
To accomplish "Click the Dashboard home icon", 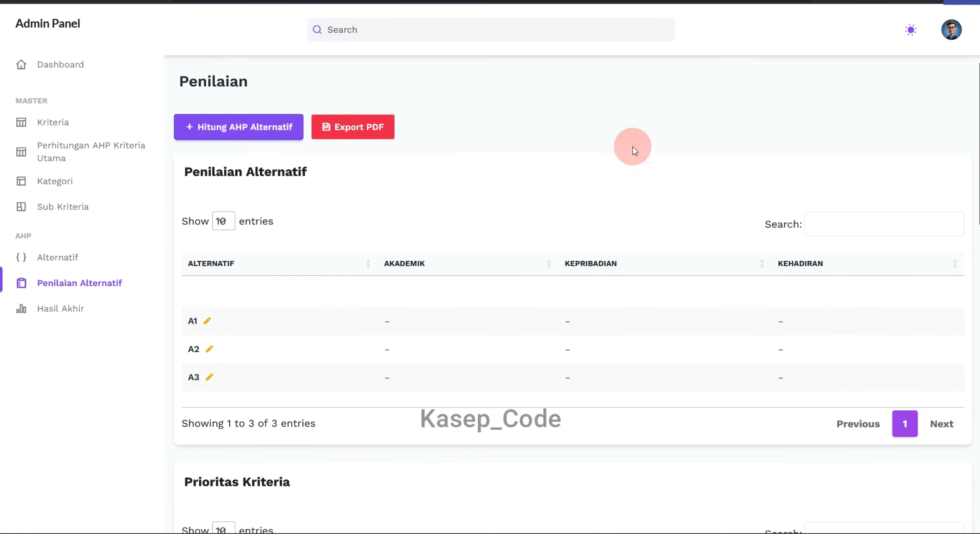I will pyautogui.click(x=21, y=64).
